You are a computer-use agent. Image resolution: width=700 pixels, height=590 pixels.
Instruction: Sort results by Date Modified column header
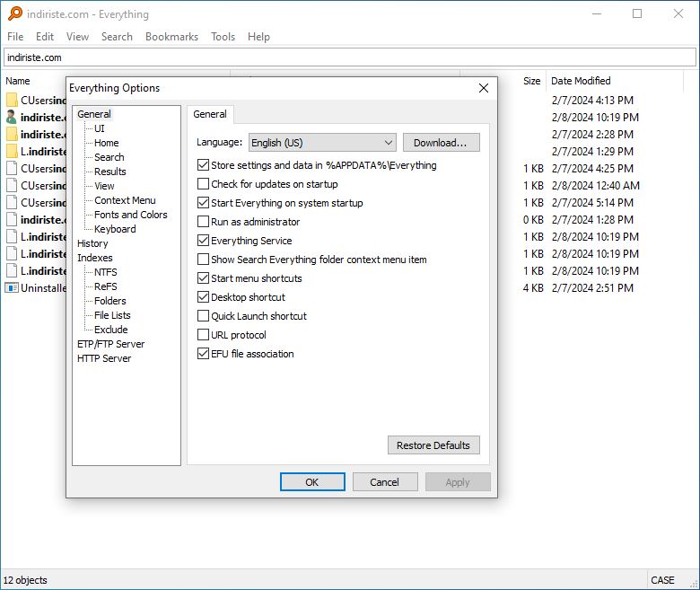click(x=581, y=81)
